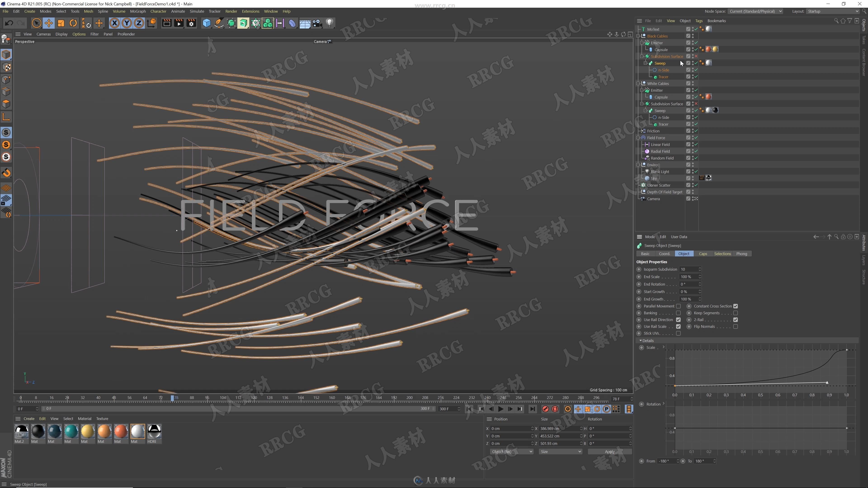The image size is (868, 488).
Task: Click the Radial Field object icon
Action: [647, 151]
